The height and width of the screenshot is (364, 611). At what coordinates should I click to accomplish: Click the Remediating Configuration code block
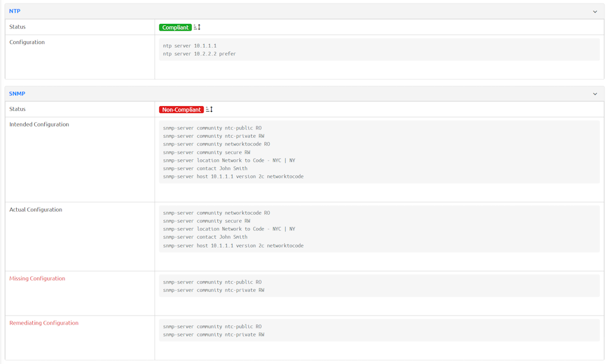click(379, 331)
